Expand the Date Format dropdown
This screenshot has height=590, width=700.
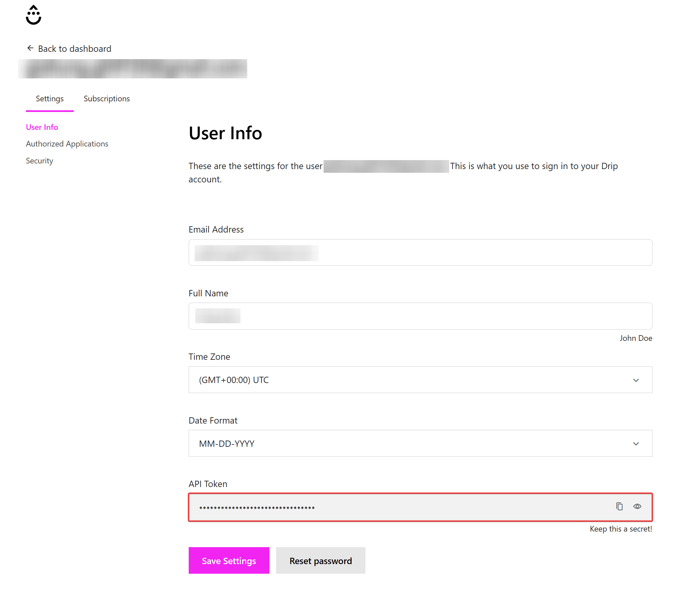[420, 443]
